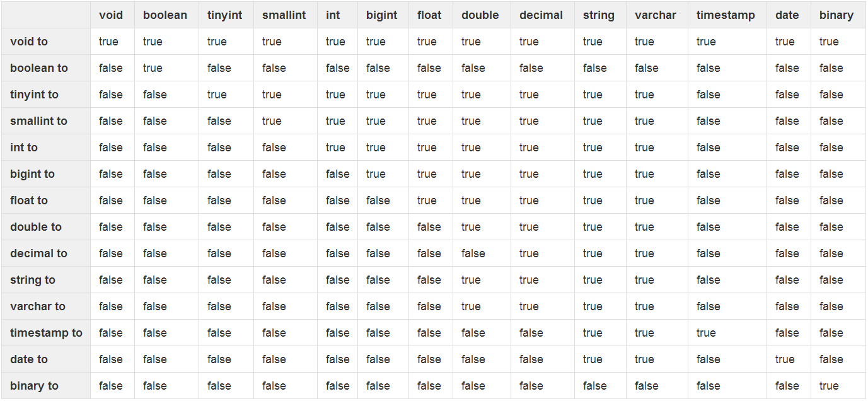Select the 'decimal to' row label
The image size is (868, 401).
(38, 253)
